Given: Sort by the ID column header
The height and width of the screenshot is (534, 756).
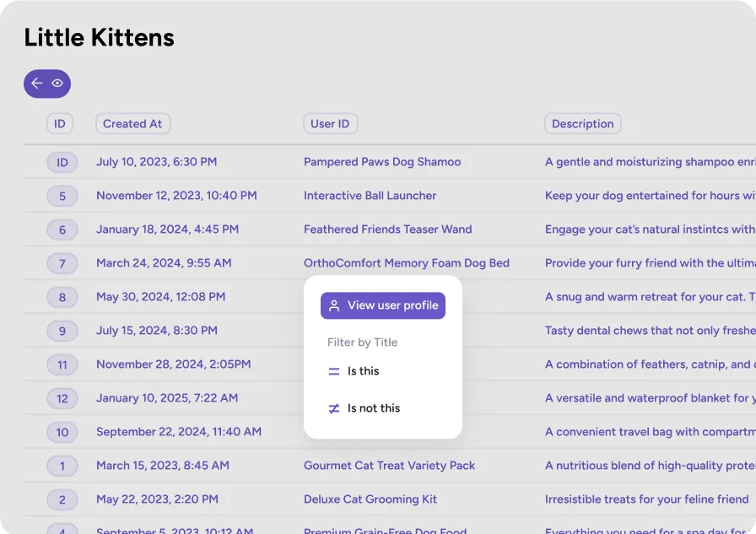Looking at the screenshot, I should pyautogui.click(x=60, y=124).
